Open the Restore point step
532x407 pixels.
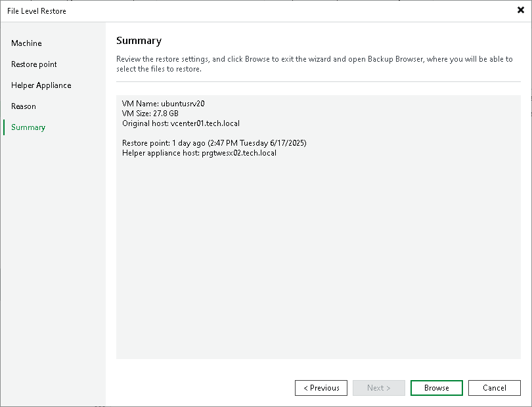[x=34, y=64]
